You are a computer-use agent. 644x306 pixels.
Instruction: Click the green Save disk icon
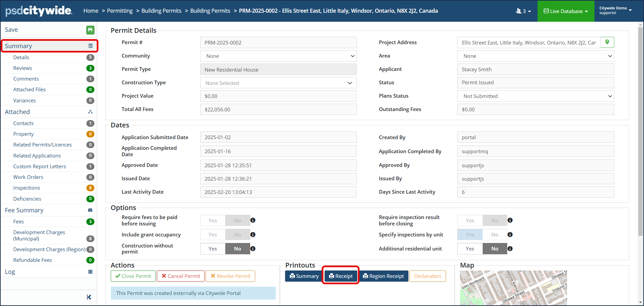click(x=90, y=30)
